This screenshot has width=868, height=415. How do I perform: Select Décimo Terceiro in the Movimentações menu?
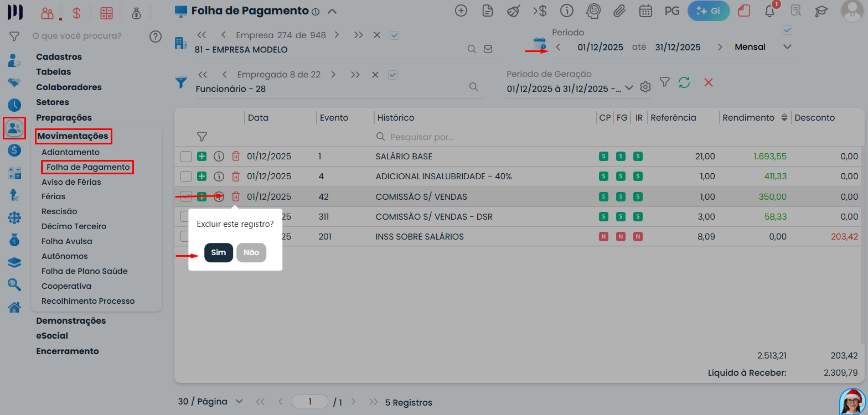point(74,226)
